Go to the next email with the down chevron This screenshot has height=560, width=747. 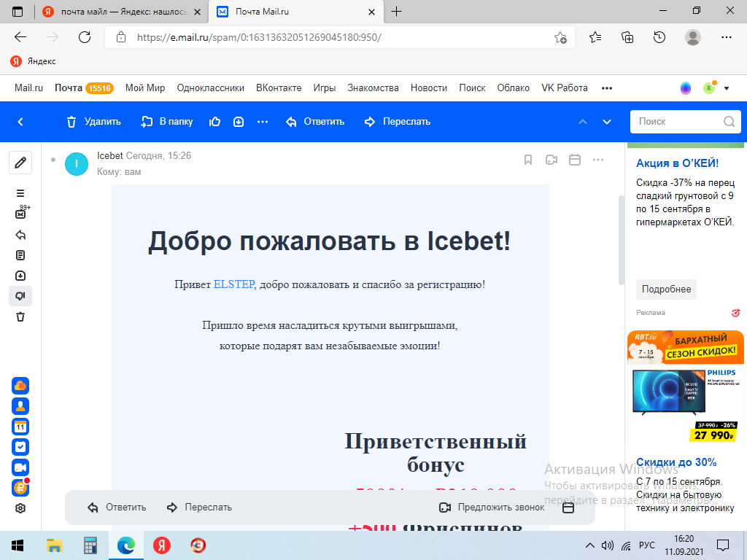click(605, 121)
